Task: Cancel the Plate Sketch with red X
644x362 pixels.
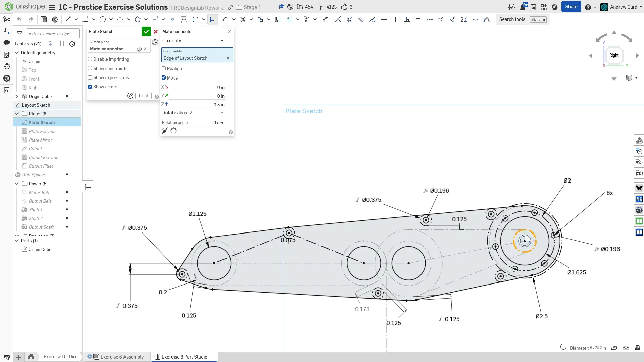Action: [156, 31]
